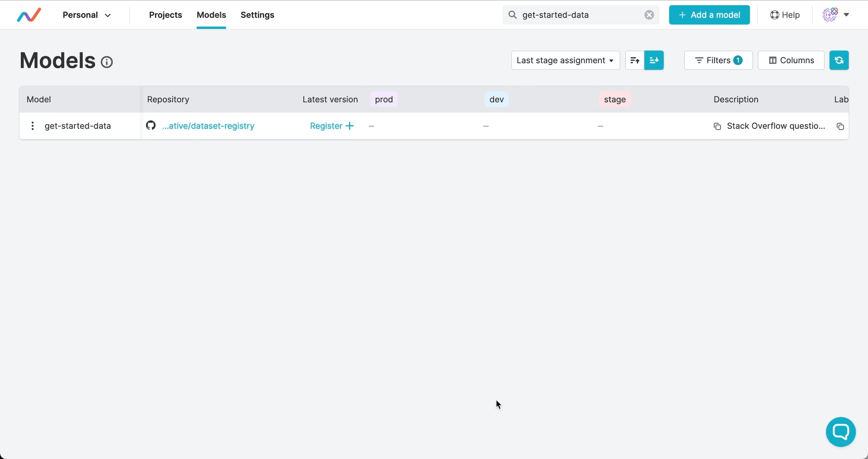Open the Settings tab
The width and height of the screenshot is (868, 459).
pos(257,15)
